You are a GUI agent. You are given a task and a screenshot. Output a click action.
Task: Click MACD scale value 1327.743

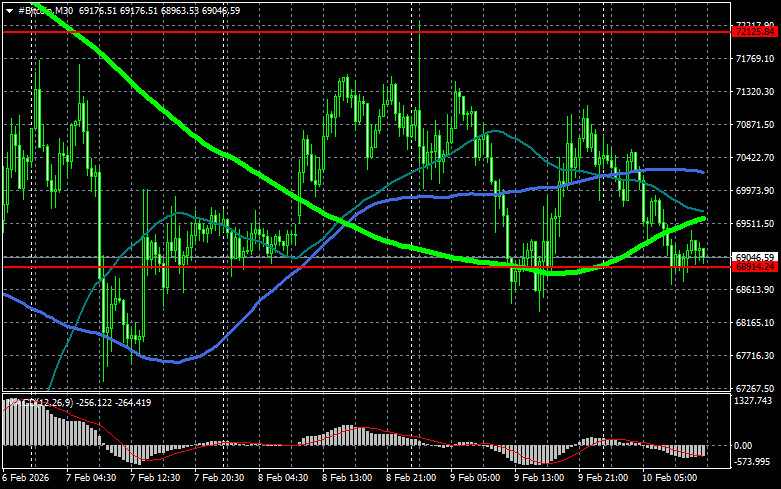[x=754, y=400]
